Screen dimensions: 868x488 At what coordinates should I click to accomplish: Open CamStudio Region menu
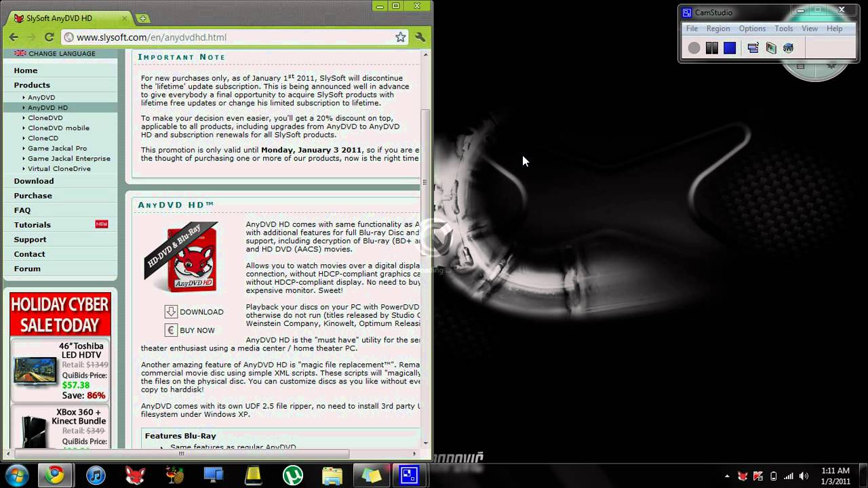click(718, 28)
